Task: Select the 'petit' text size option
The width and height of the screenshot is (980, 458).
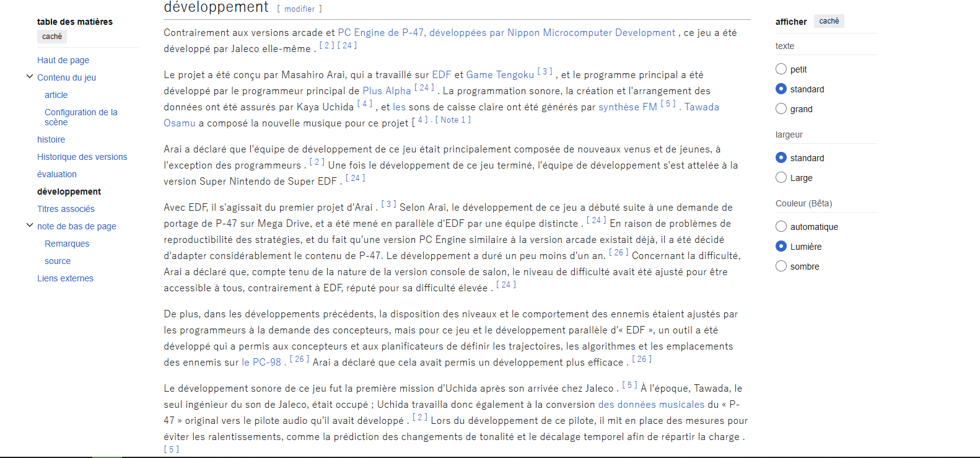Action: [x=781, y=69]
